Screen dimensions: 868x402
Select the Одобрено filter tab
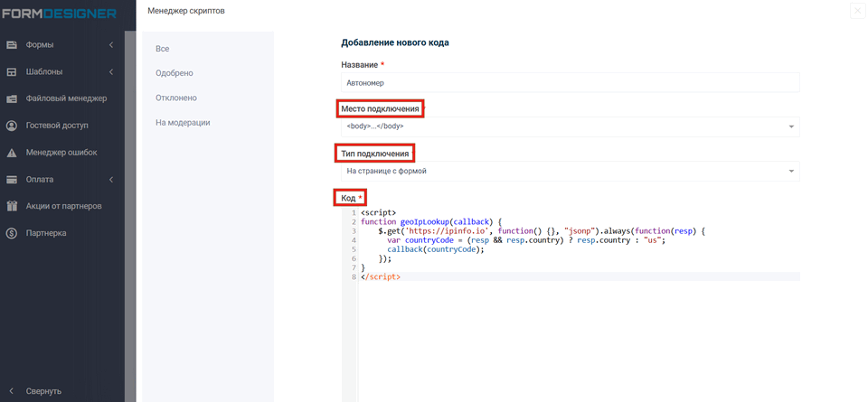coord(175,73)
